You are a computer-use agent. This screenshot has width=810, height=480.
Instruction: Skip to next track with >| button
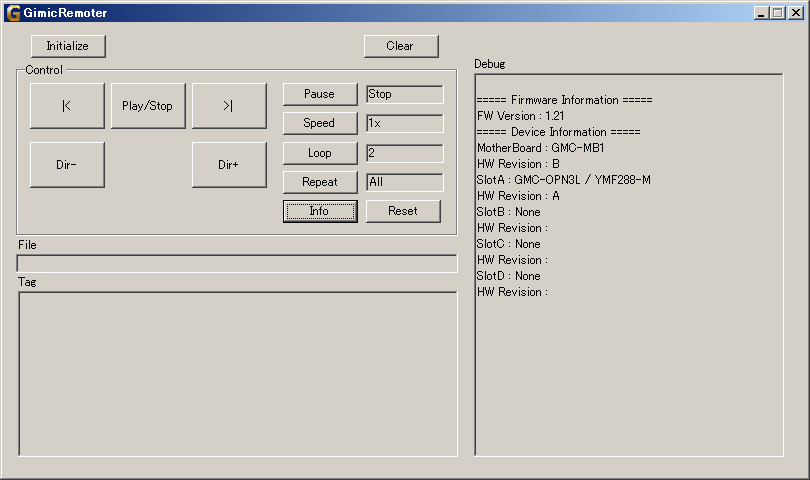[x=229, y=106]
